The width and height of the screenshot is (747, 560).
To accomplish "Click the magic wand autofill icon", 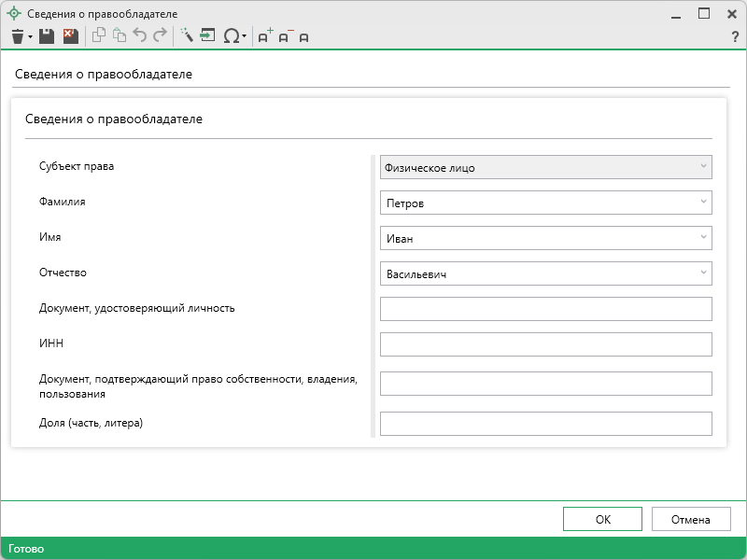I will [186, 36].
